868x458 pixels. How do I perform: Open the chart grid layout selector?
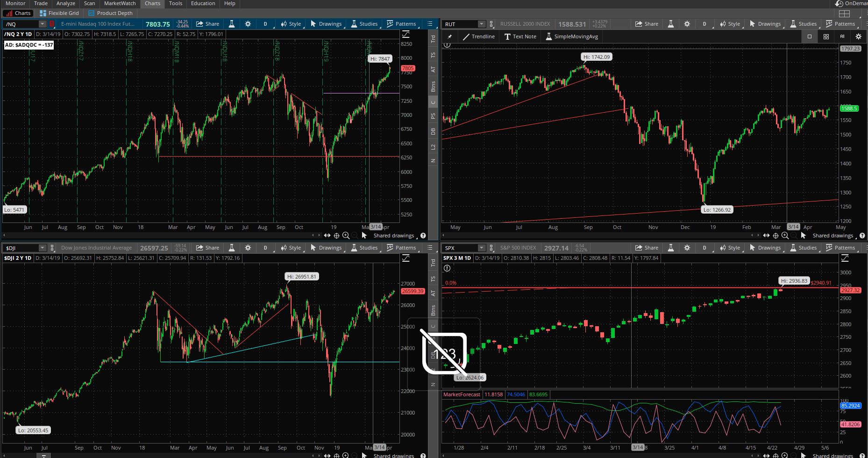click(844, 14)
